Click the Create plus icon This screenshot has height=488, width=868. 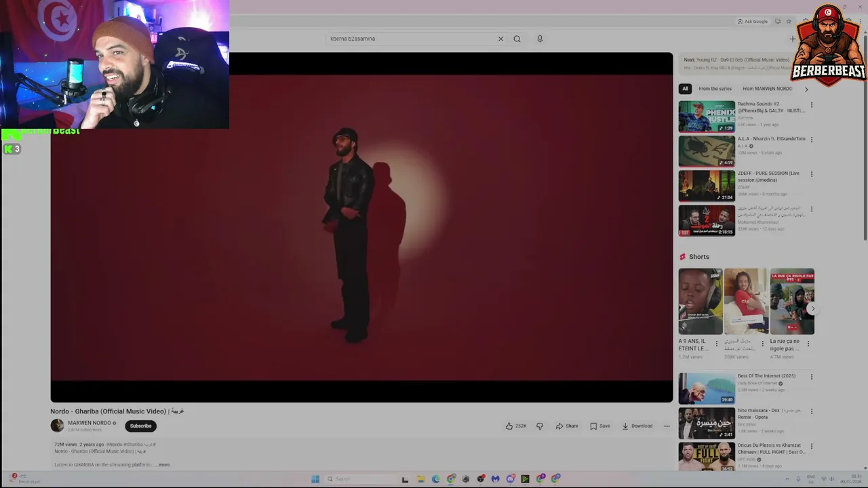click(792, 39)
